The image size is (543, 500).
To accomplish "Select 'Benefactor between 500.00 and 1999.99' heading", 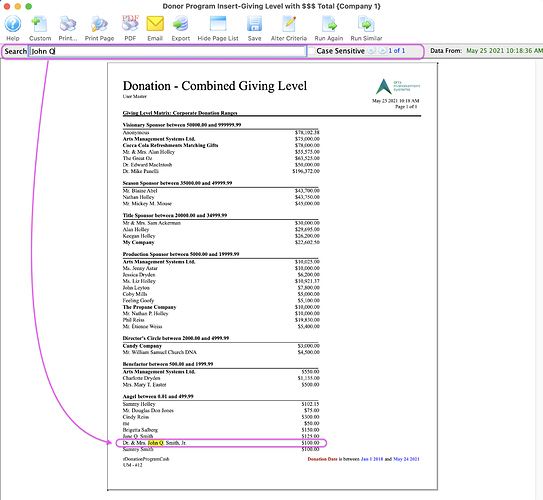I will point(168,364).
